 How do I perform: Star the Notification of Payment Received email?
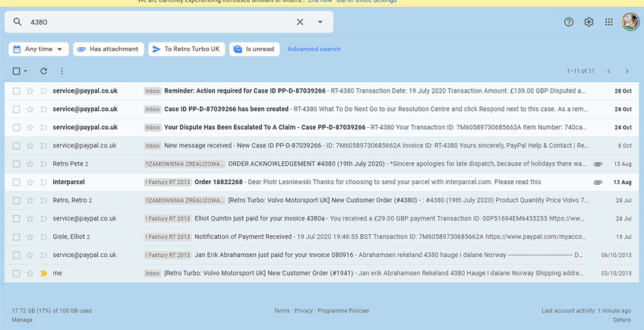pos(30,237)
